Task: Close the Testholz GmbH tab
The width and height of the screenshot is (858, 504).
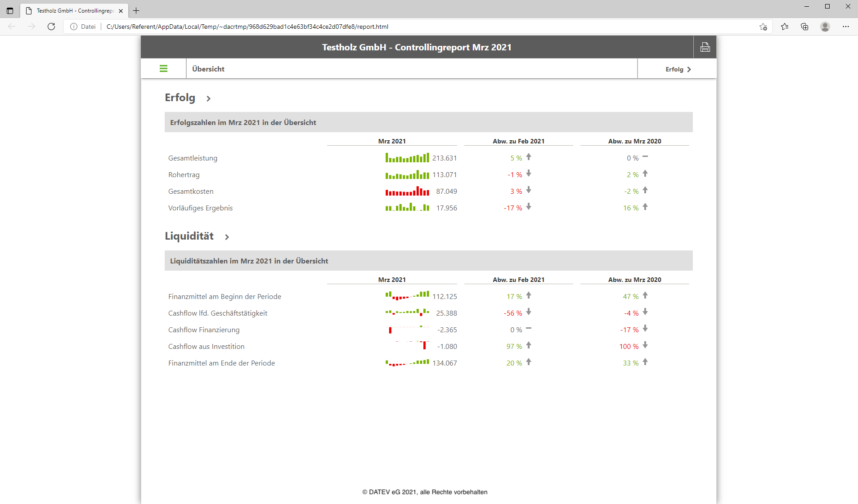Action: tap(121, 11)
